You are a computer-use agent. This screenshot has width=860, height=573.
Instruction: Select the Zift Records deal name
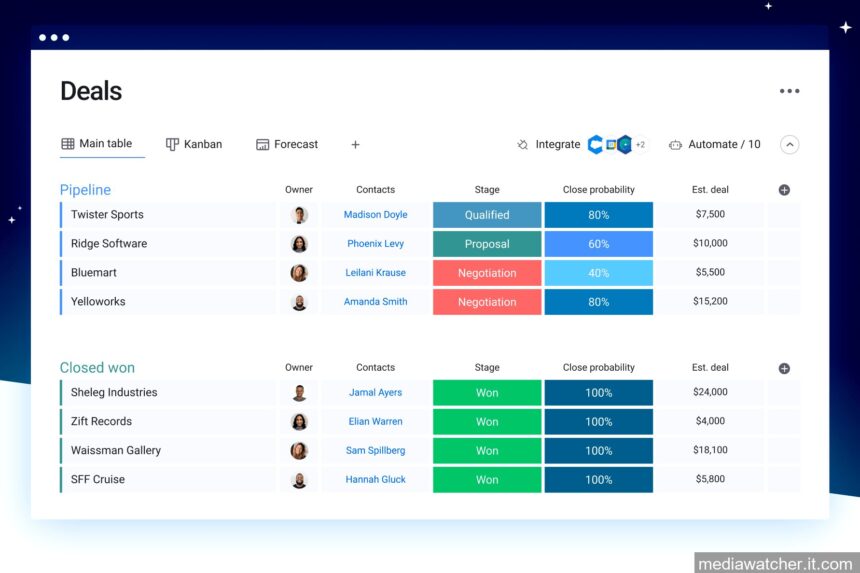[101, 421]
